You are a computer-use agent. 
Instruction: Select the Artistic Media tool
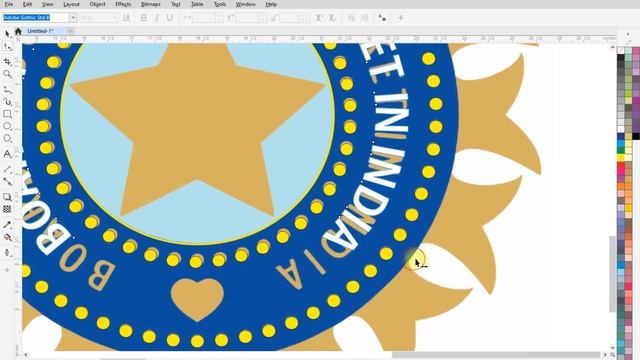coord(7,101)
